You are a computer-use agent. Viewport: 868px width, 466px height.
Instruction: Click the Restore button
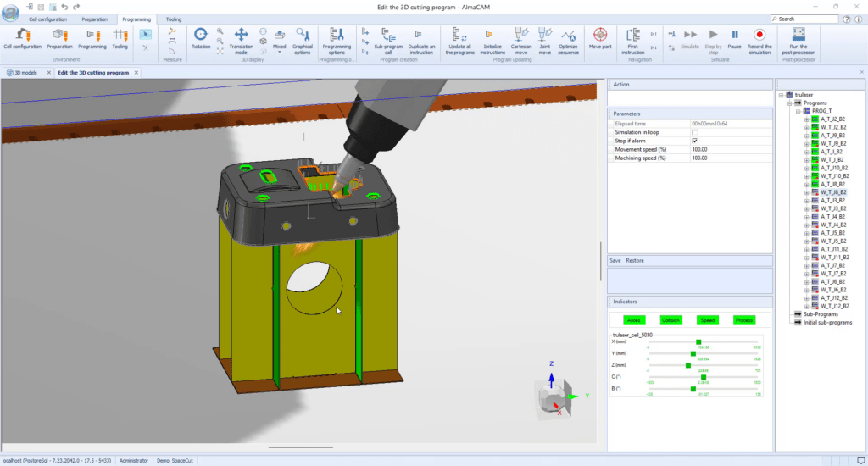(x=635, y=261)
